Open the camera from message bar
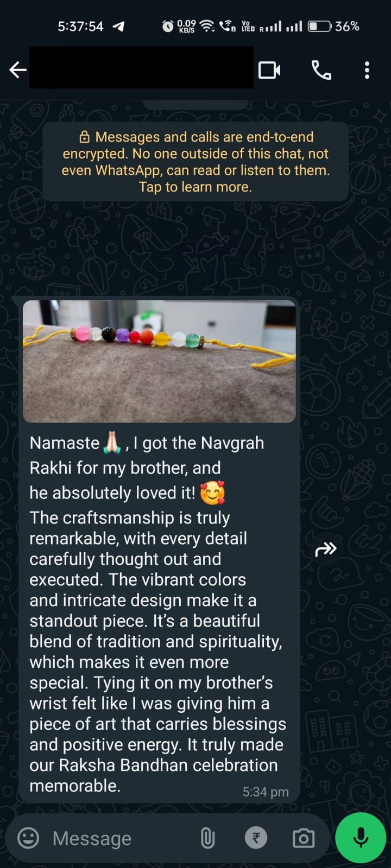This screenshot has height=868, width=391. coord(304,838)
